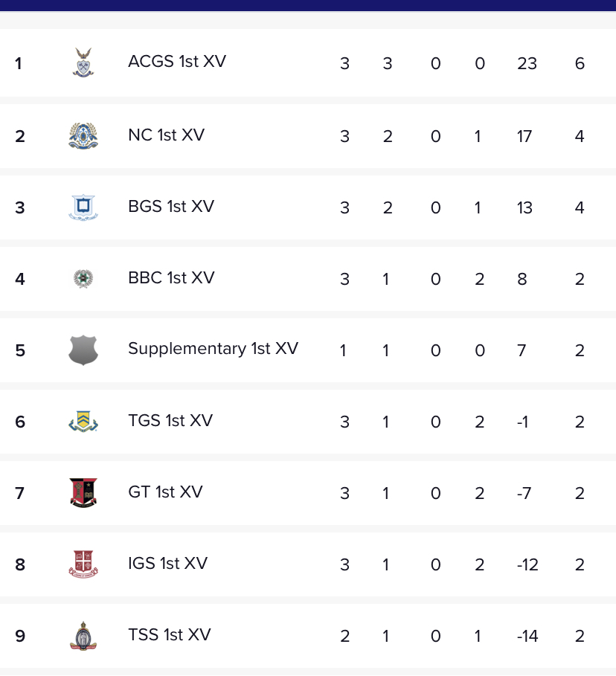The image size is (616, 676).
Task: Click the TGS 1st XV team crest
Action: coord(83,421)
